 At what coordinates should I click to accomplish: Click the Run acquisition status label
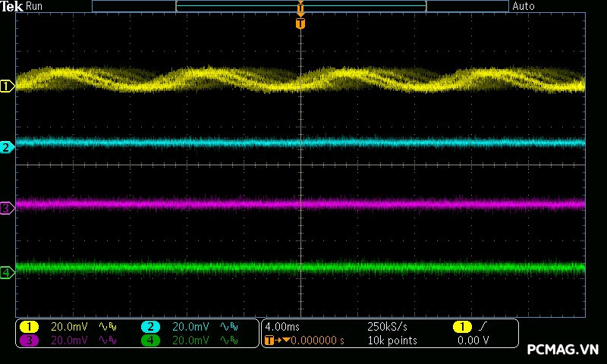click(35, 6)
